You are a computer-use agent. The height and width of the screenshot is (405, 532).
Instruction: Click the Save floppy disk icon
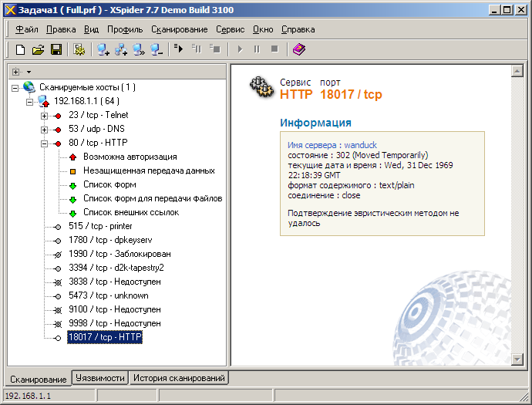pos(56,49)
